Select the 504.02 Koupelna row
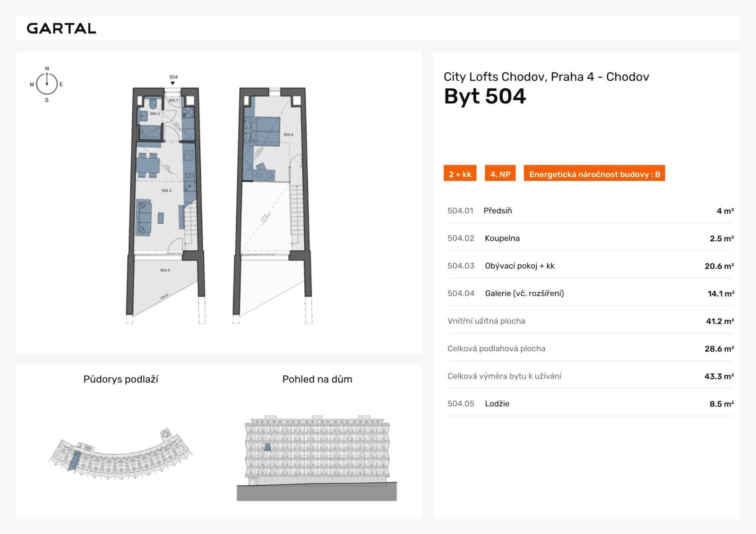 (x=590, y=238)
